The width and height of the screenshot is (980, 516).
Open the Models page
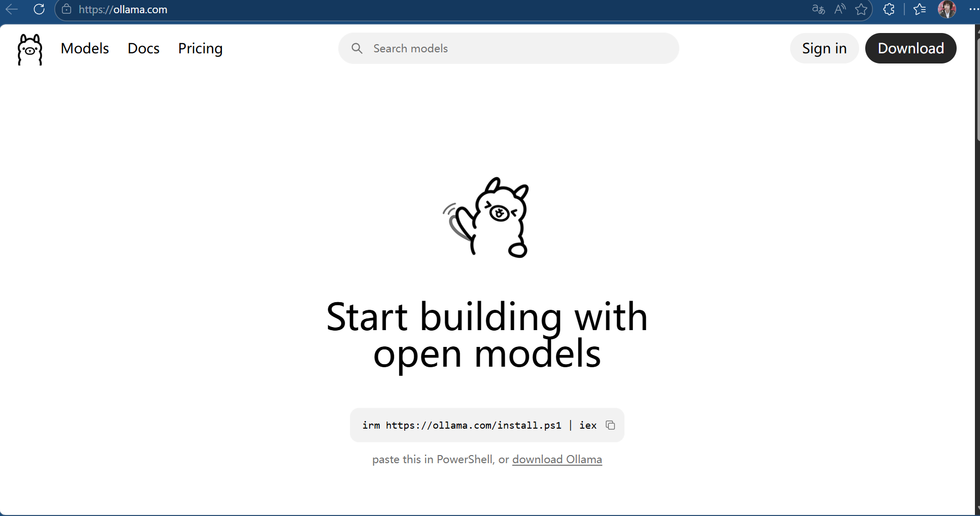click(85, 48)
